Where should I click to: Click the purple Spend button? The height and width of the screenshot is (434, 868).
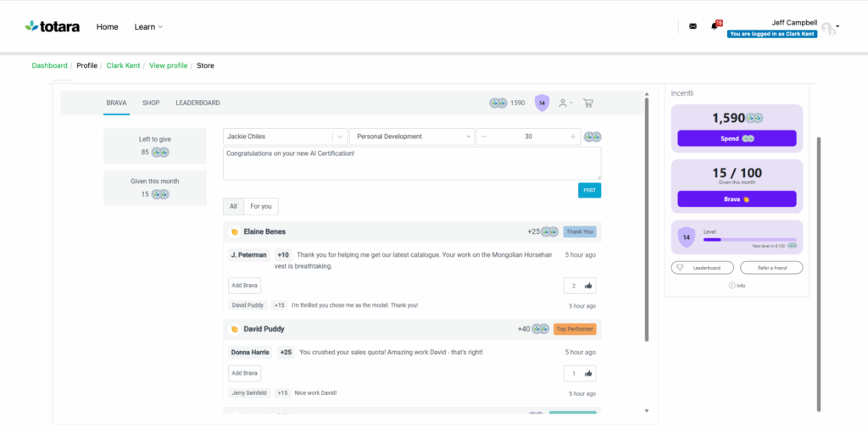coord(737,138)
